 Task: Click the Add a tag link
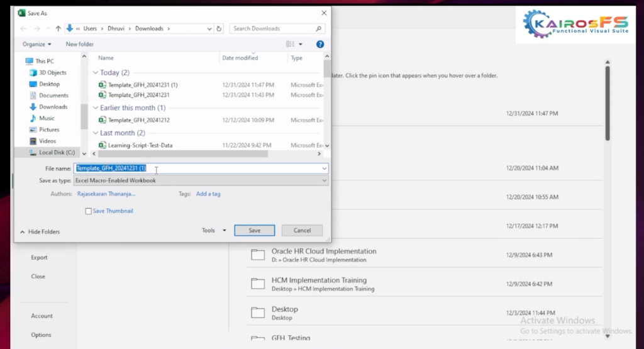tap(208, 194)
